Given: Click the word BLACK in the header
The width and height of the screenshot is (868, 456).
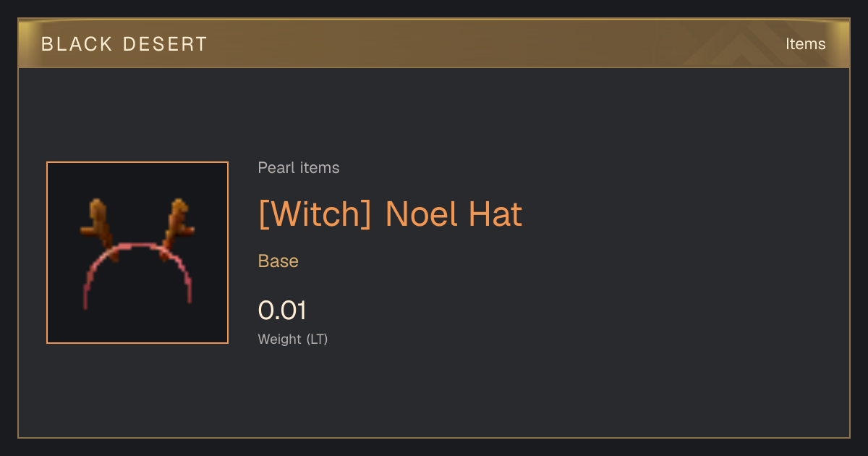Looking at the screenshot, I should tap(77, 44).
